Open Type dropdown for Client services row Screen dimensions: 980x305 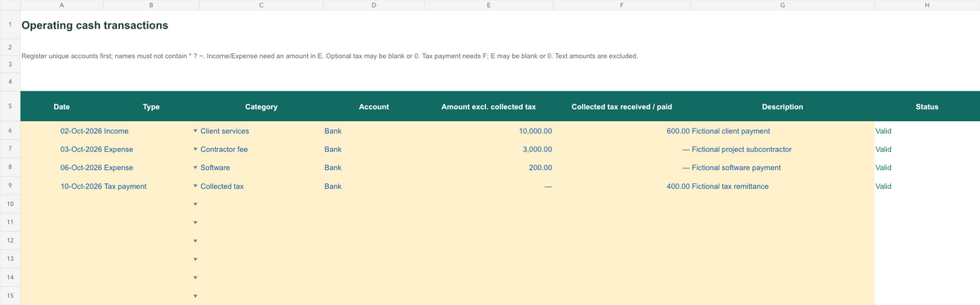pyautogui.click(x=195, y=131)
